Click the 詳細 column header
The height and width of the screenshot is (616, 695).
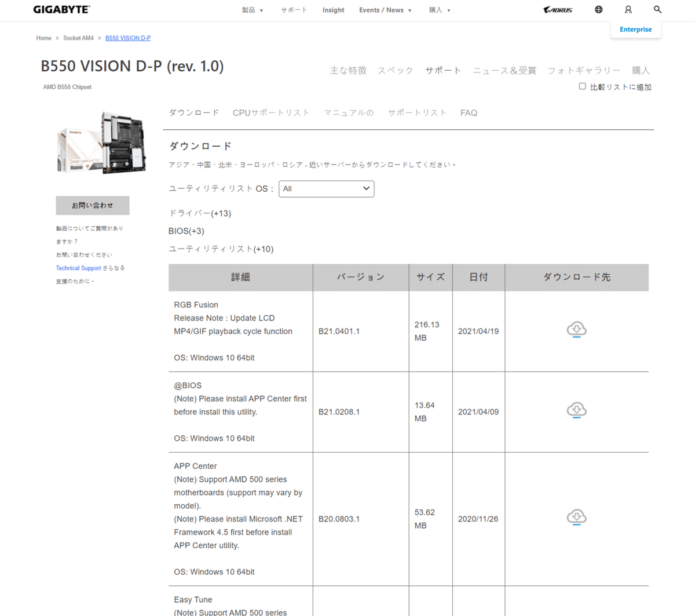(x=240, y=277)
